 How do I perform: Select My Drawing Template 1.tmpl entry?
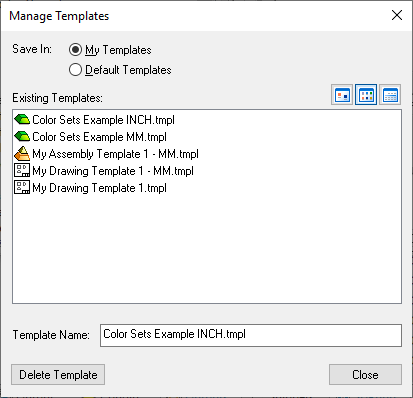[99, 188]
